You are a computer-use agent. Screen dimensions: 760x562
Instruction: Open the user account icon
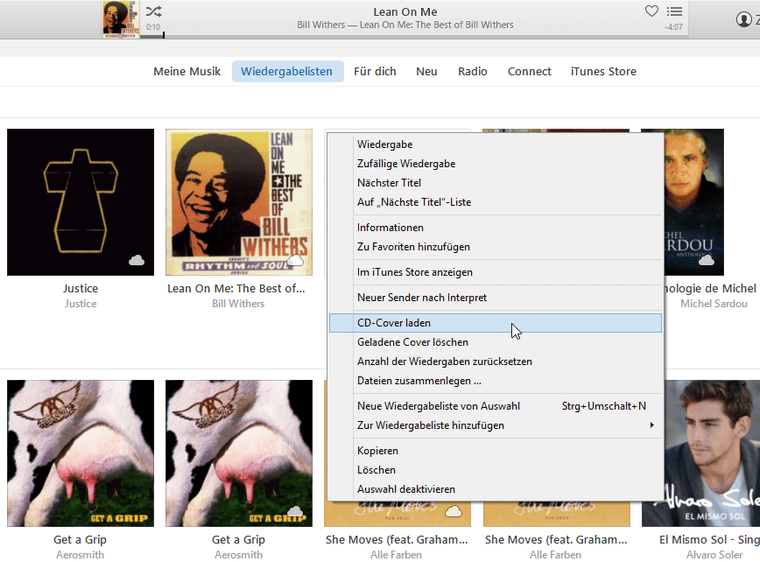point(743,19)
